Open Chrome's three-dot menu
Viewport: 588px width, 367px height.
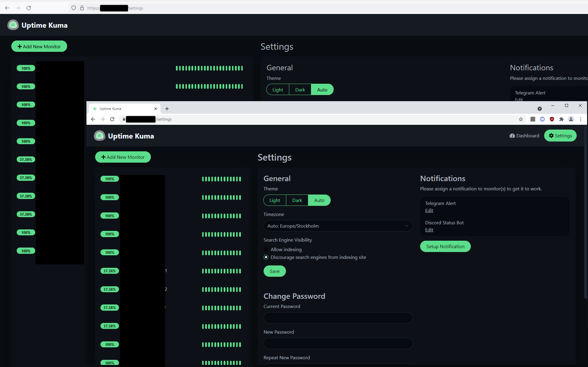click(581, 119)
